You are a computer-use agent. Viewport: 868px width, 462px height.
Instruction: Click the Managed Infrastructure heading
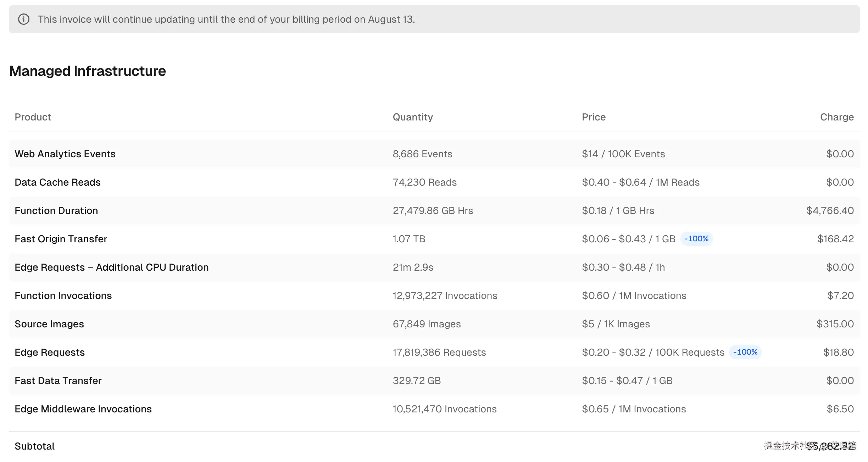click(87, 71)
